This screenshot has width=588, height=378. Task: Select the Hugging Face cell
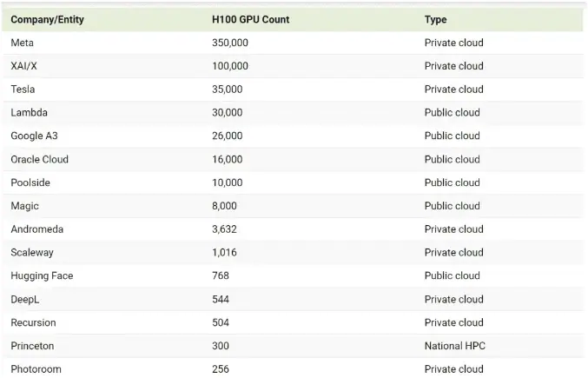point(42,276)
